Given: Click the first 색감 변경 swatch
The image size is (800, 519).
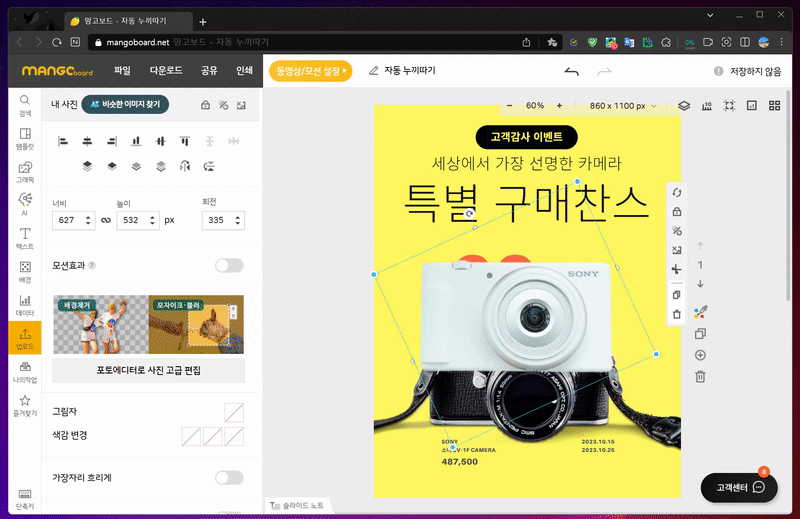Looking at the screenshot, I should tap(191, 436).
